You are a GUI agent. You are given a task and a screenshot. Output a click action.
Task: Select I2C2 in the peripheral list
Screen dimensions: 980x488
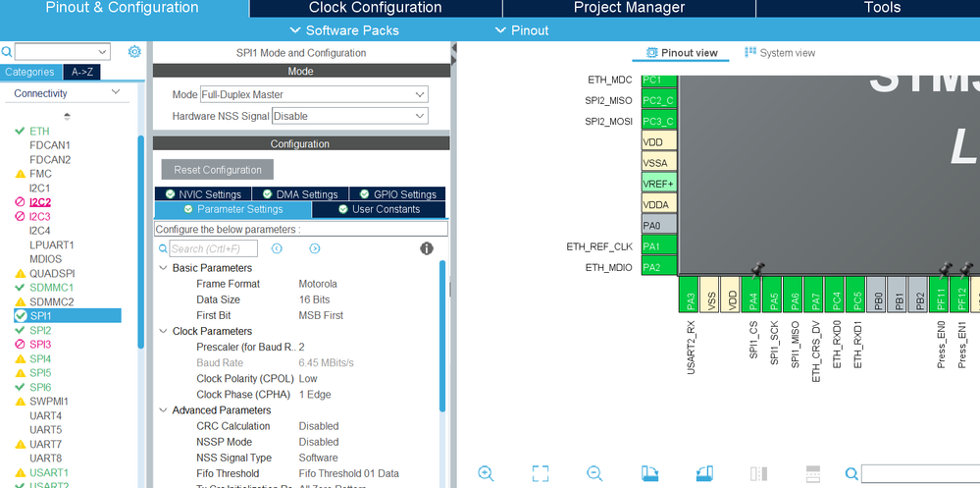point(40,202)
